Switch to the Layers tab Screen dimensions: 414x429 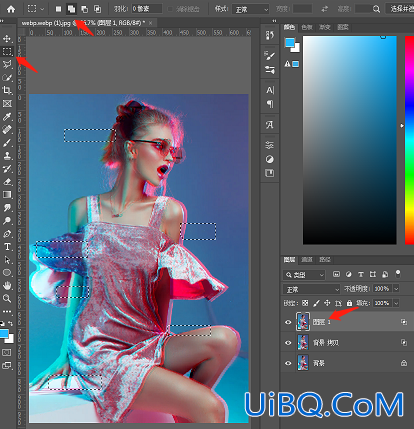[289, 259]
